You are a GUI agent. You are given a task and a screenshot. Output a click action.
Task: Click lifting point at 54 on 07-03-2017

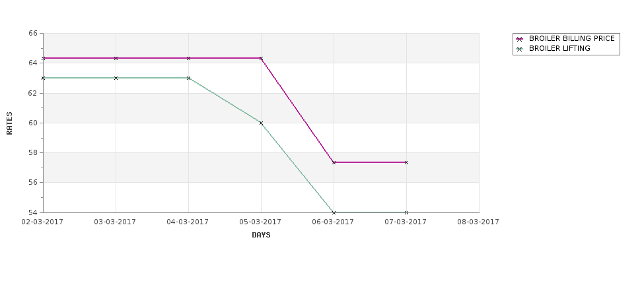coord(407,212)
